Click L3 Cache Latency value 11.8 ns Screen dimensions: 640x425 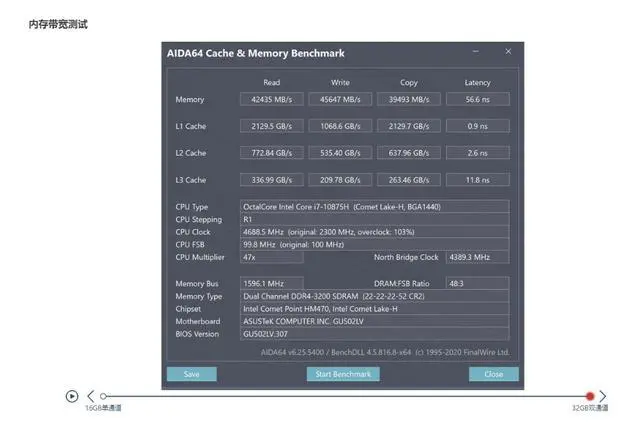pyautogui.click(x=478, y=180)
